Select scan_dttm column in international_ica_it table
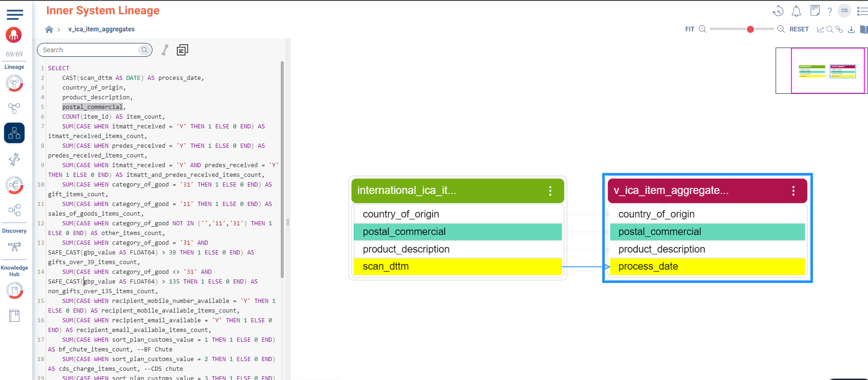The image size is (868, 380). click(x=457, y=266)
